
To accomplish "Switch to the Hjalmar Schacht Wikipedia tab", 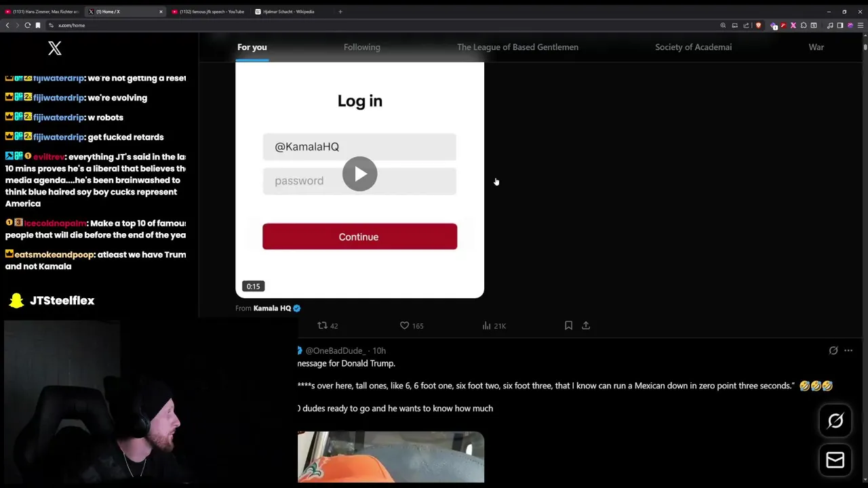I will click(289, 12).
